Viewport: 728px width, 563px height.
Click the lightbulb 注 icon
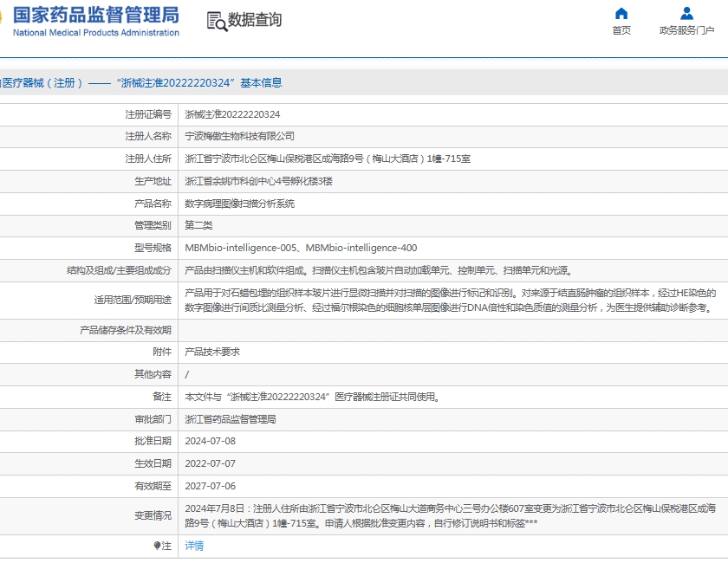point(157,546)
